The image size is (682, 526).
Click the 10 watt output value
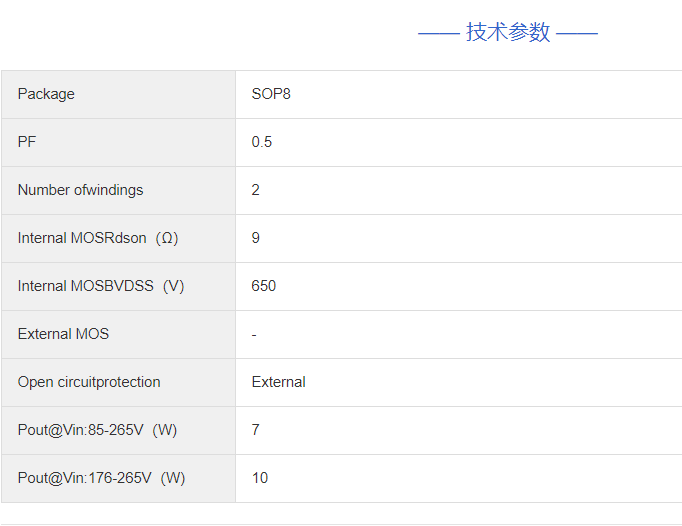pyautogui.click(x=260, y=478)
